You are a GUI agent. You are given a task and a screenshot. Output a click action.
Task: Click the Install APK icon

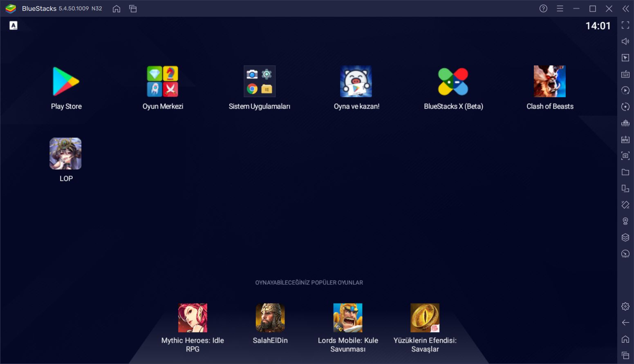pyautogui.click(x=625, y=139)
